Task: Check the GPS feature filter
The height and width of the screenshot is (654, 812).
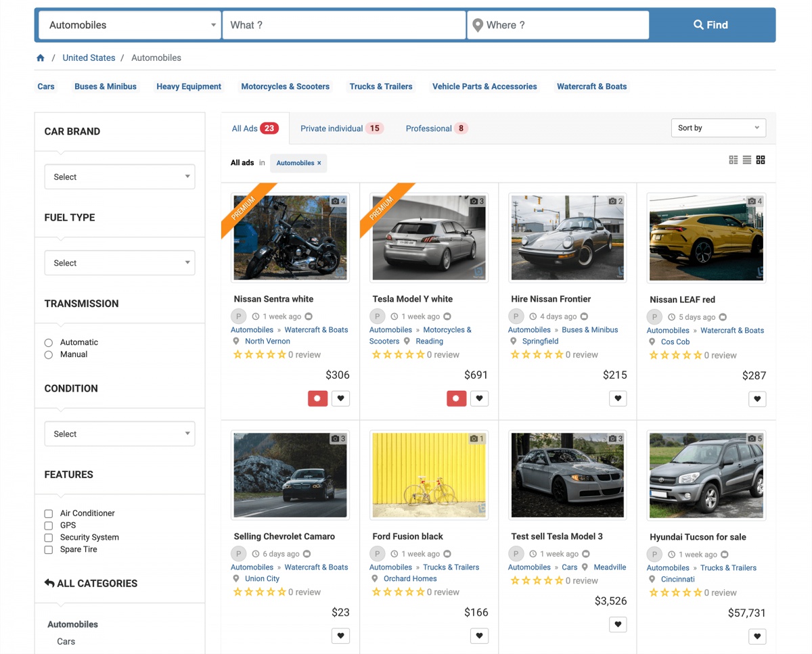Action: click(49, 525)
